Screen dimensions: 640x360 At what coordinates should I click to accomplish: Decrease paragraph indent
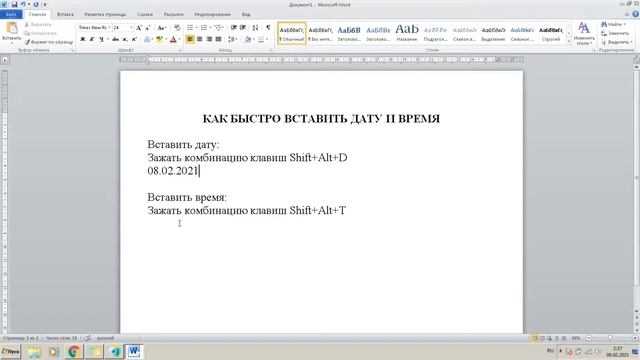click(x=233, y=28)
